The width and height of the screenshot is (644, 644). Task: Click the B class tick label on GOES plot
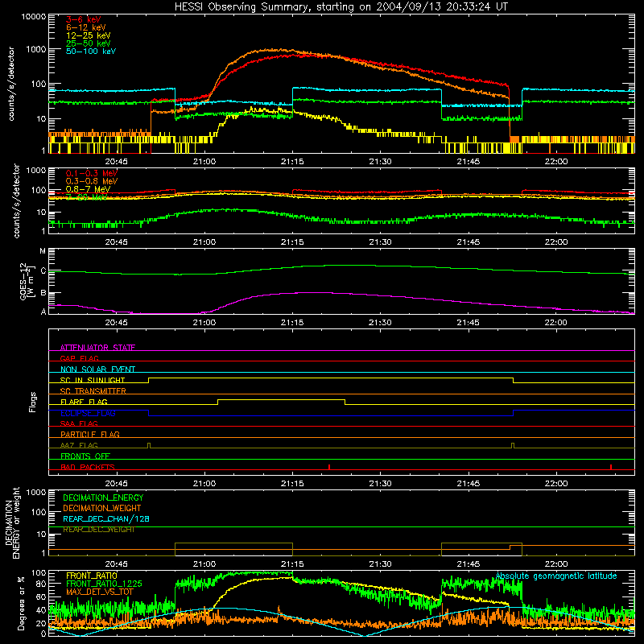click(43, 293)
